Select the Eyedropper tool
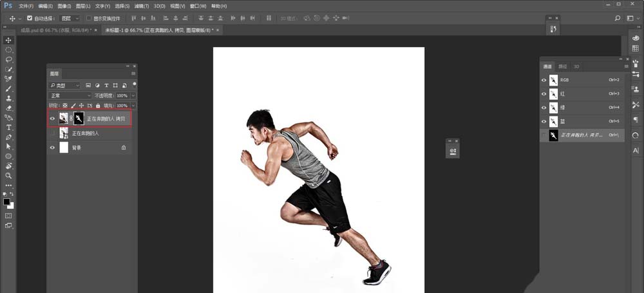This screenshot has height=293, width=644. point(8,79)
